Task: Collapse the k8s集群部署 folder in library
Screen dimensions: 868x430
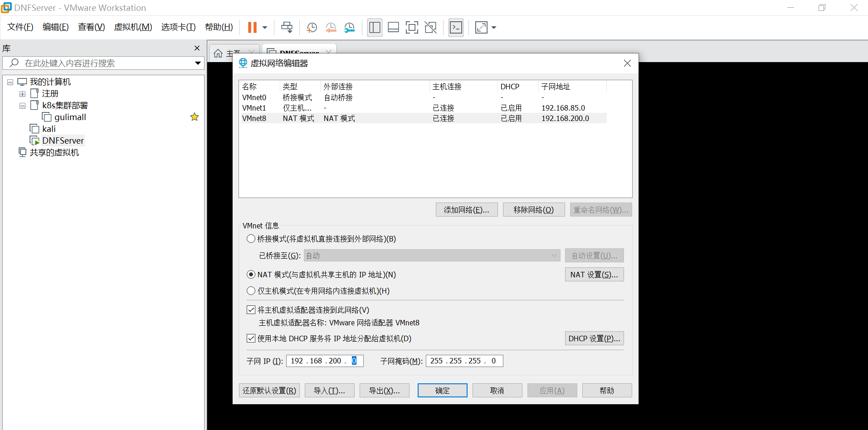Action: 22,106
